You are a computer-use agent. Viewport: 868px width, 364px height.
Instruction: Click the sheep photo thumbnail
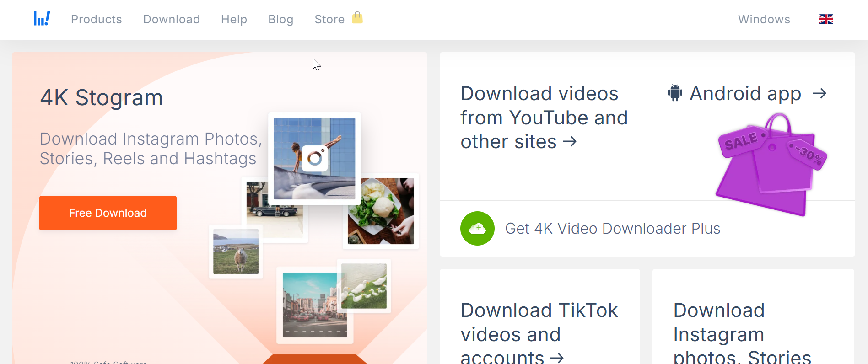[236, 252]
